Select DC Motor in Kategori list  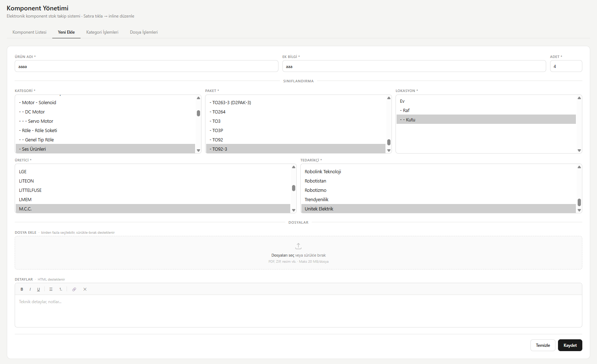click(35, 112)
